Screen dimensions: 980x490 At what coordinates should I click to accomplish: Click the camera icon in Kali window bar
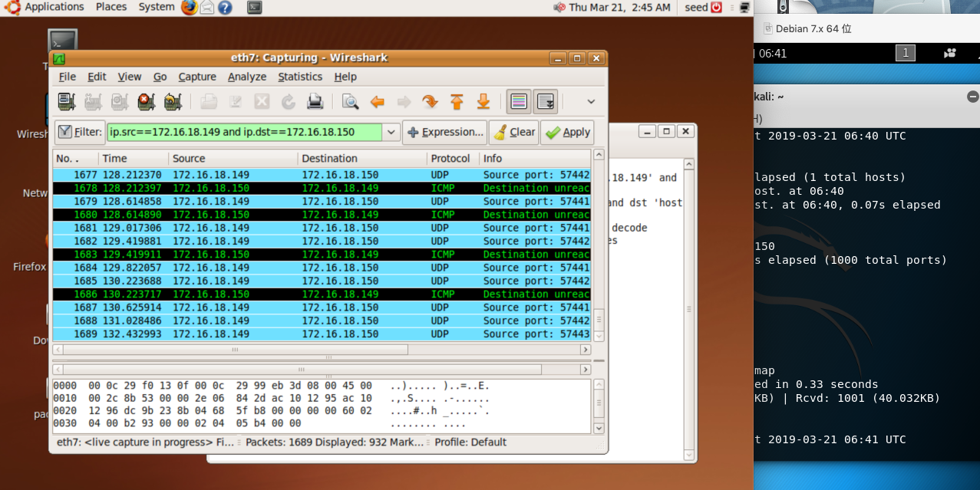(x=950, y=53)
